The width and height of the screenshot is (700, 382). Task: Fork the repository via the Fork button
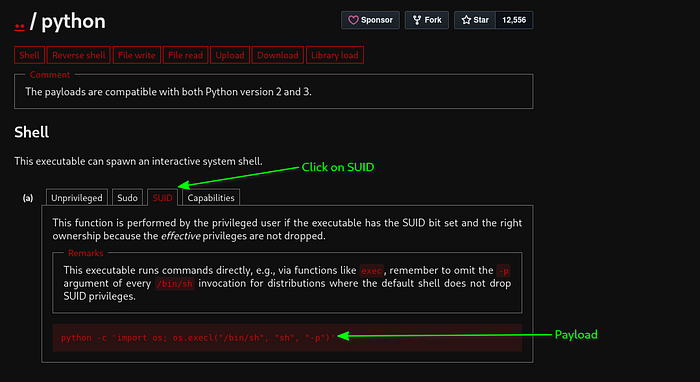click(x=426, y=20)
